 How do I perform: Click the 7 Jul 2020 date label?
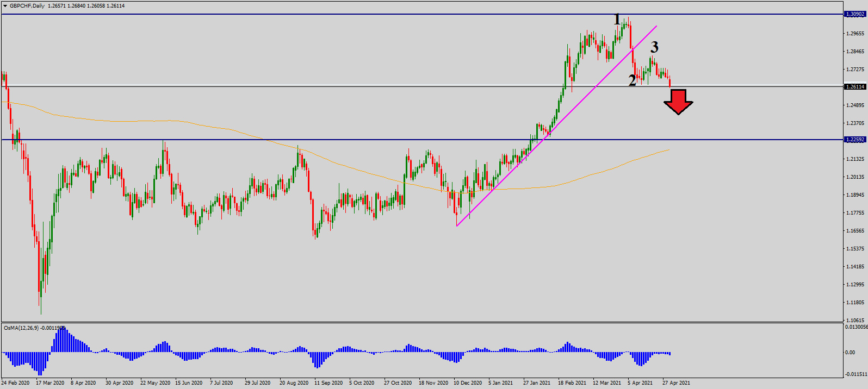[x=221, y=383]
